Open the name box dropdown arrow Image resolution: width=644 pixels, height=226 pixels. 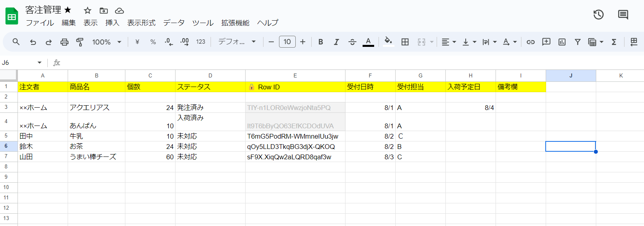[x=39, y=63]
